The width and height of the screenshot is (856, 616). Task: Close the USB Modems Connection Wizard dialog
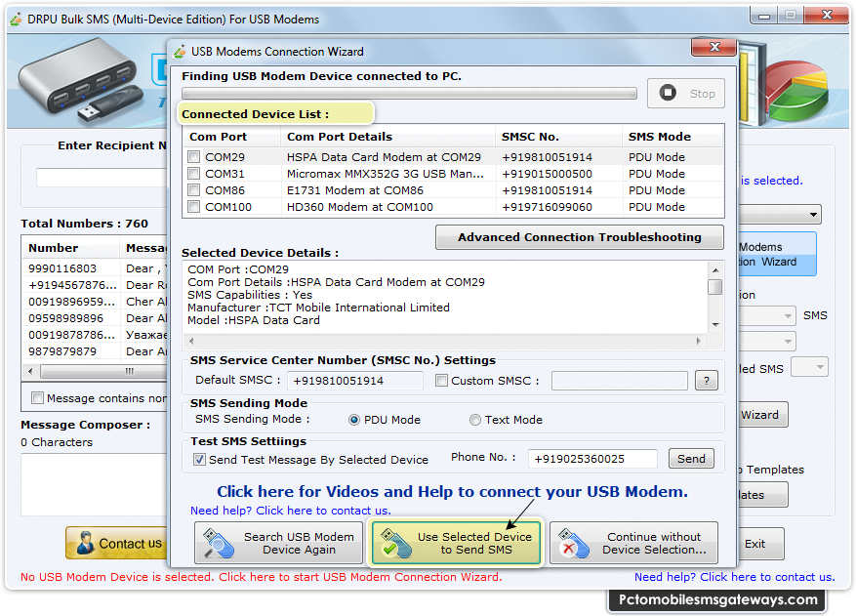point(714,47)
